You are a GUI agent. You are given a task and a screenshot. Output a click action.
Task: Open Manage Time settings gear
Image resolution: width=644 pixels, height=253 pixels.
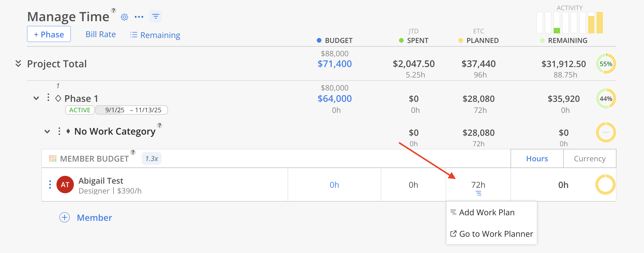[x=125, y=17]
